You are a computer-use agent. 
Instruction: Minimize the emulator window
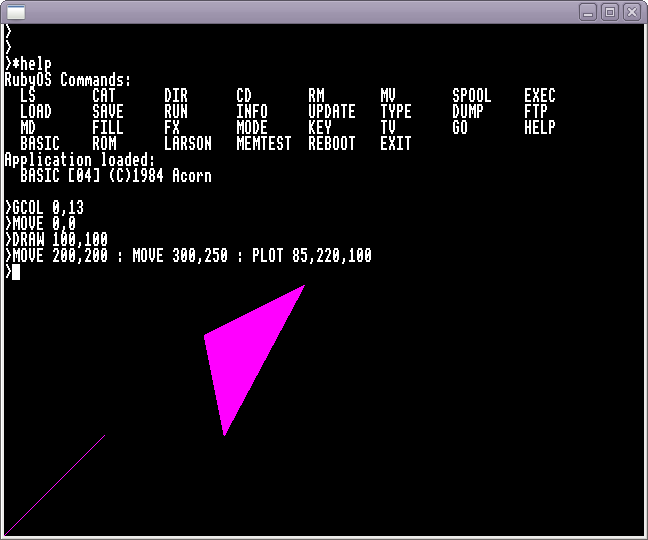[x=588, y=12]
